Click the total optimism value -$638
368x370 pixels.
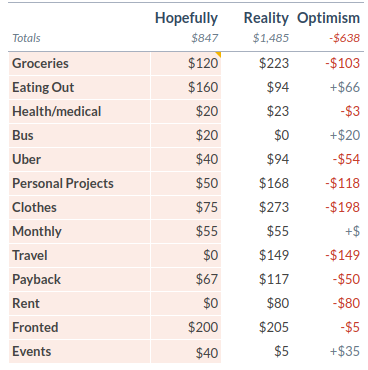345,38
